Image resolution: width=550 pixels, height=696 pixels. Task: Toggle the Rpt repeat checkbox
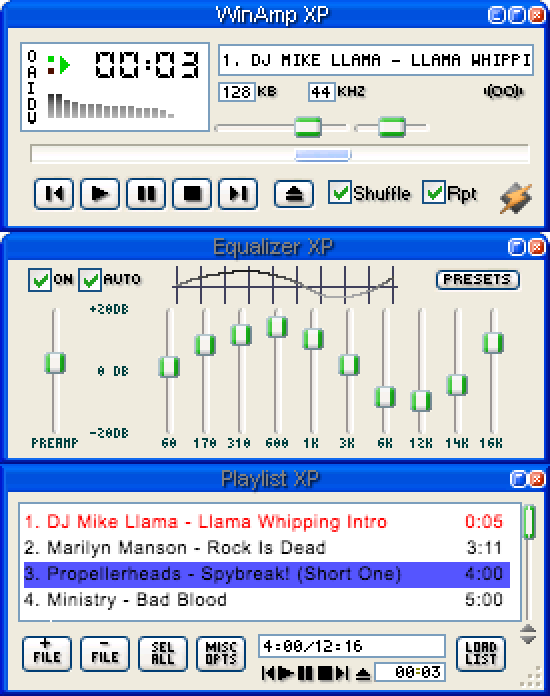[x=434, y=192]
